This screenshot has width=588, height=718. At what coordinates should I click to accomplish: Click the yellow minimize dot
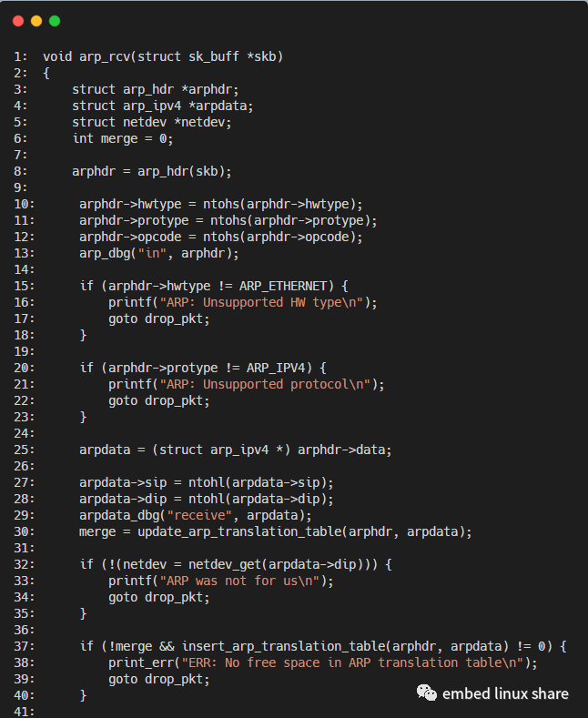(x=36, y=20)
